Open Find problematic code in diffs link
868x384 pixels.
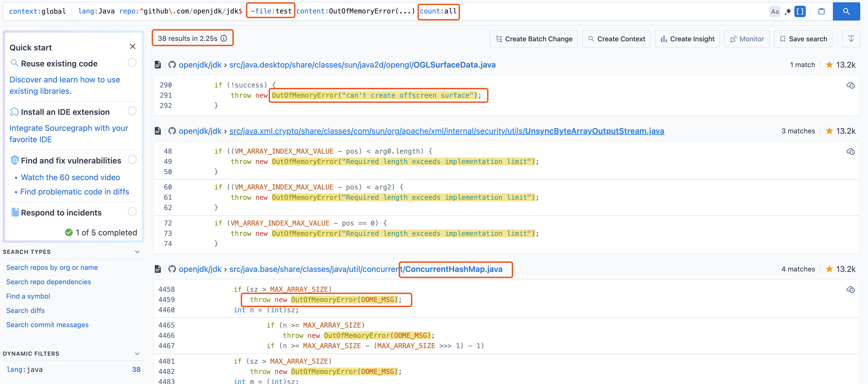75,192
